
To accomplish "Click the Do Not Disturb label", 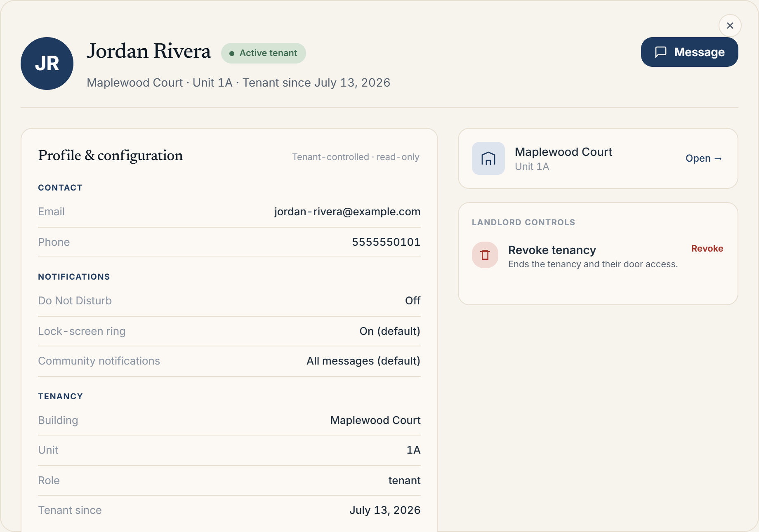I will (x=75, y=301).
